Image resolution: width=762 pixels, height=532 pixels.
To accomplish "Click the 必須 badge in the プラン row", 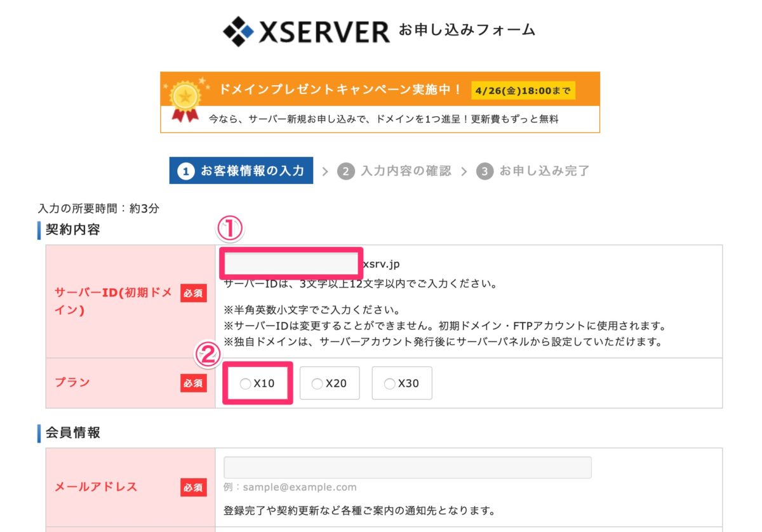I will coord(194,383).
